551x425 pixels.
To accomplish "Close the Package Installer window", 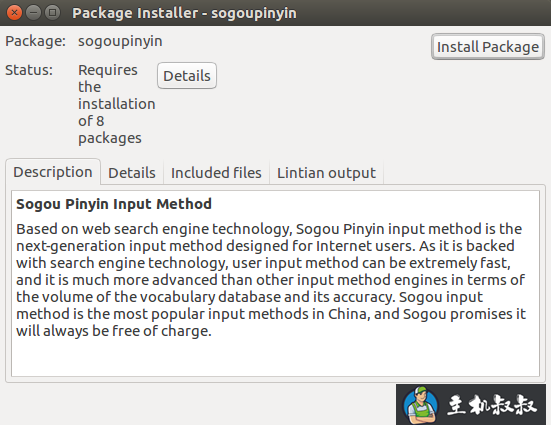I will (x=14, y=13).
